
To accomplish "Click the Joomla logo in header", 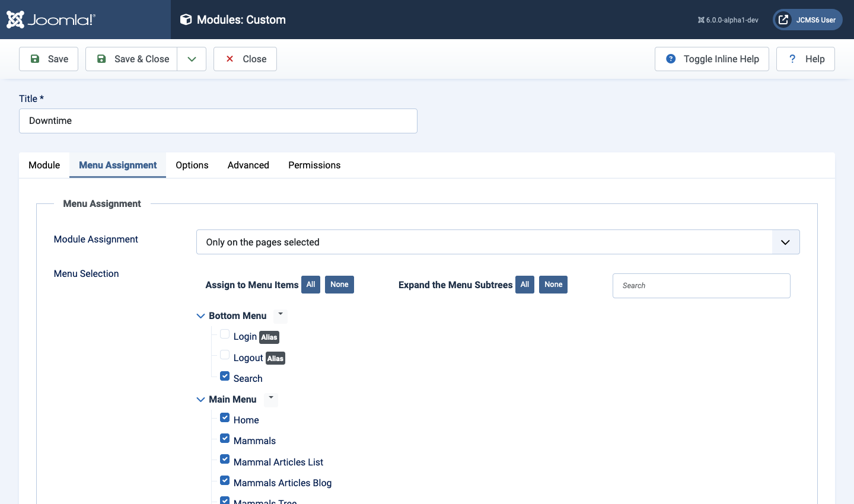I will 51,20.
